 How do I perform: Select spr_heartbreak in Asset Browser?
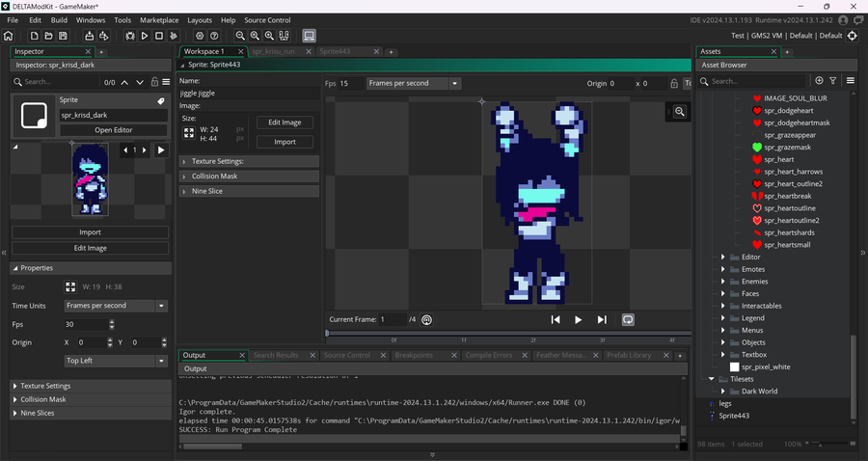[x=788, y=196]
